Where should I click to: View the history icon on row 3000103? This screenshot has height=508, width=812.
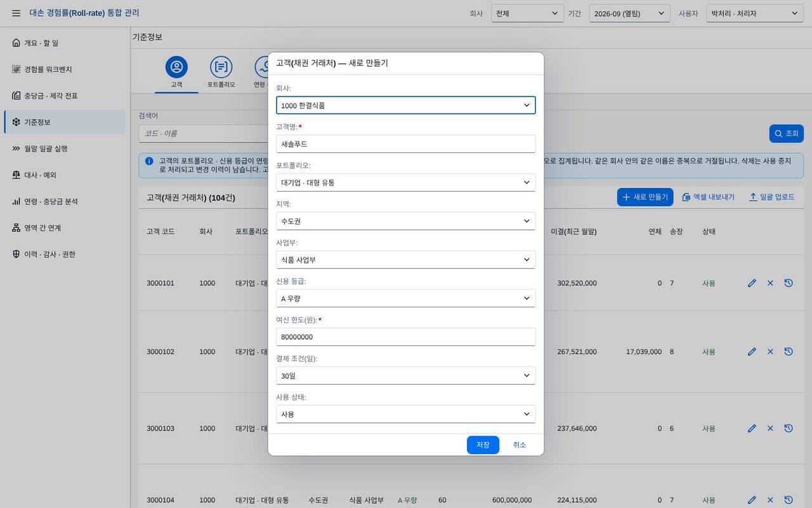(789, 429)
